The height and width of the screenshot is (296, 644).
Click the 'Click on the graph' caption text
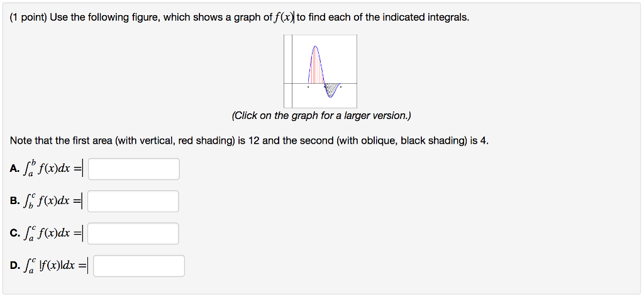[321, 116]
